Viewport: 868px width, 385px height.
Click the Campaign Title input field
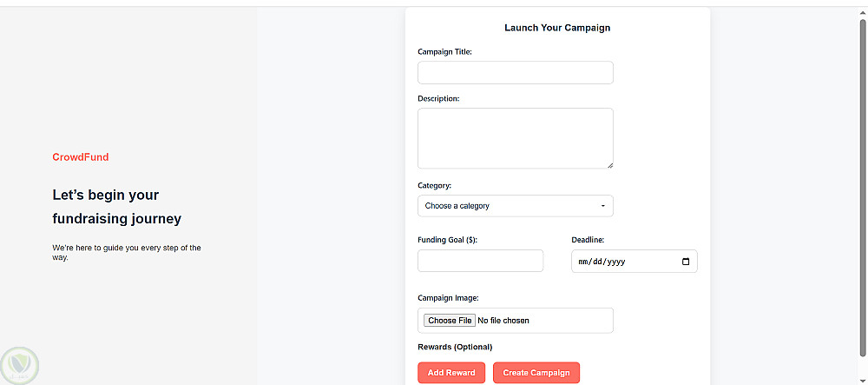515,73
